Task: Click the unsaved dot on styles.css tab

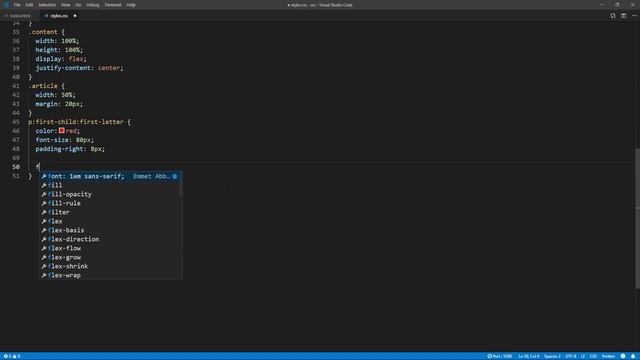Action: (75, 16)
